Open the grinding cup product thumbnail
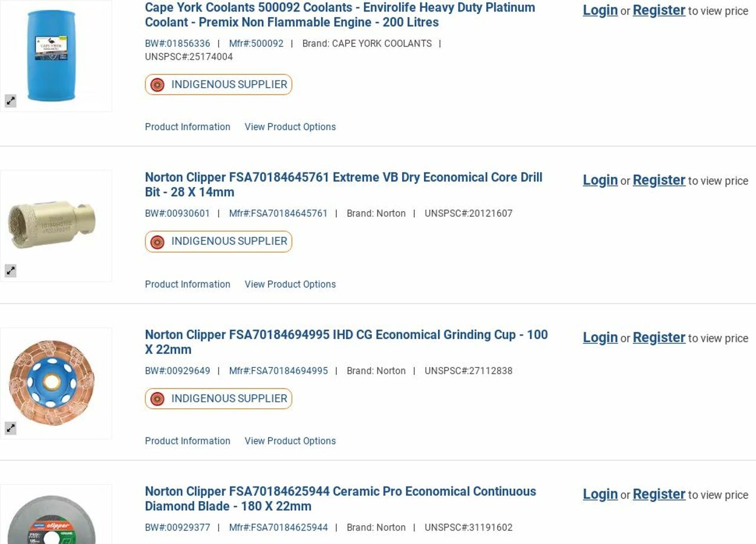 tap(52, 382)
